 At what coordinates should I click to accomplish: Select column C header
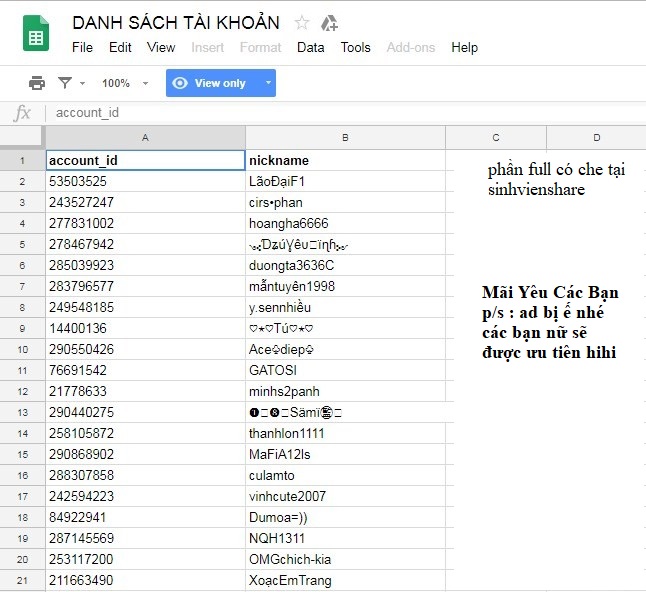coord(496,138)
